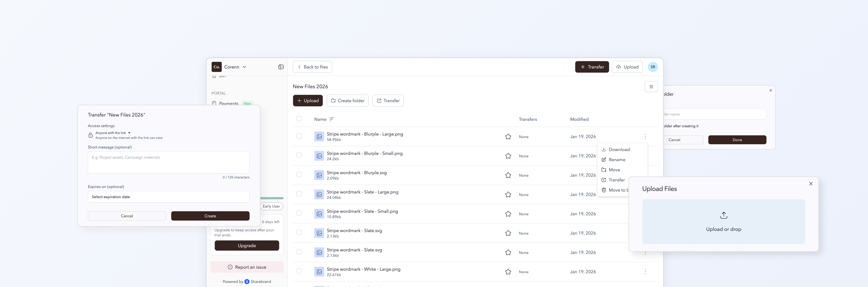The height and width of the screenshot is (287, 868).
Task: Select the checkbox next to Stripe wordmark - Slate.svg
Action: click(x=299, y=232)
